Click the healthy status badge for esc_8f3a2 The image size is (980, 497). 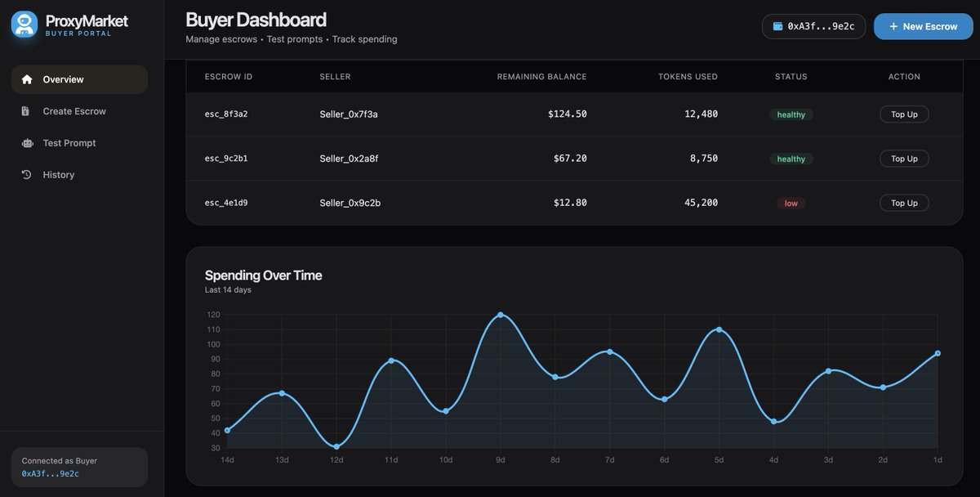[x=791, y=114]
